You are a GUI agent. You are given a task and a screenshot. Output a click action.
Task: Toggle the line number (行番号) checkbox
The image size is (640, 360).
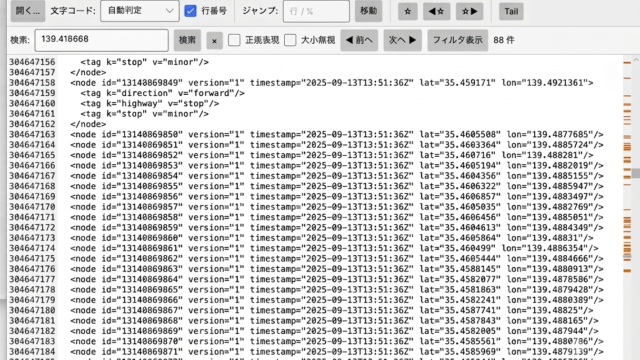[x=190, y=11]
